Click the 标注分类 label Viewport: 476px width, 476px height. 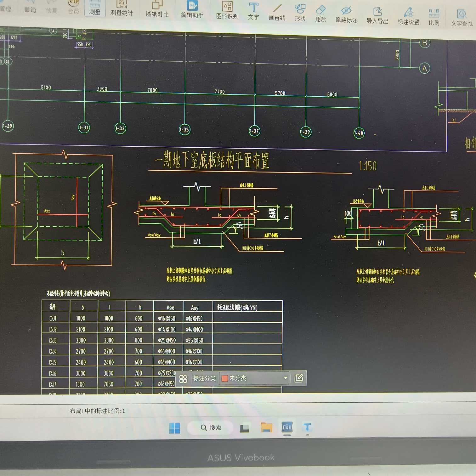point(204,378)
